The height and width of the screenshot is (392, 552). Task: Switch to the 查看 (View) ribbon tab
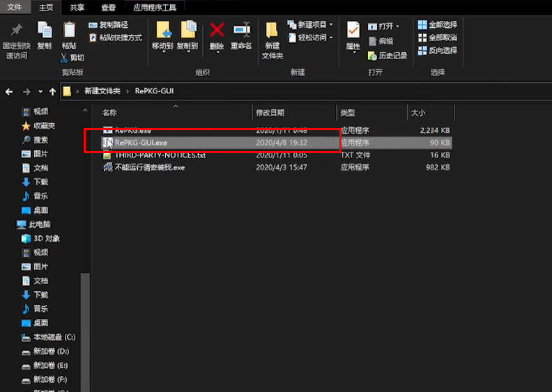point(108,8)
